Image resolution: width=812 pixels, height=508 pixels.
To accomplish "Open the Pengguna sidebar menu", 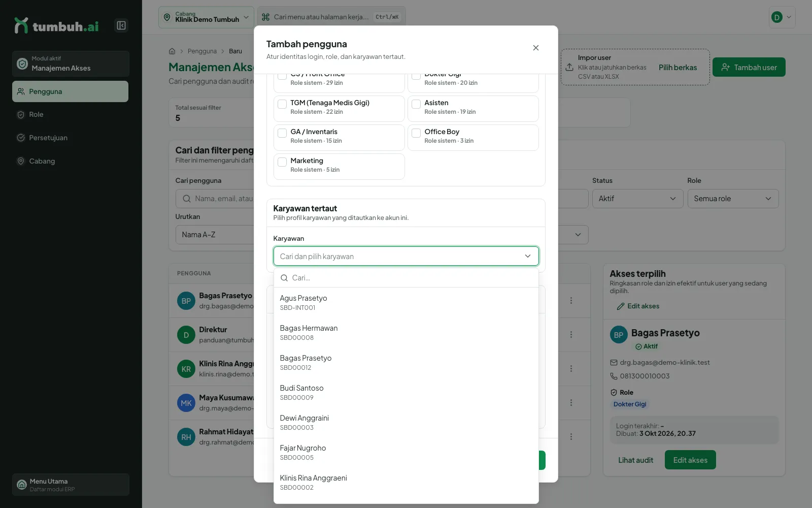I will [x=70, y=91].
